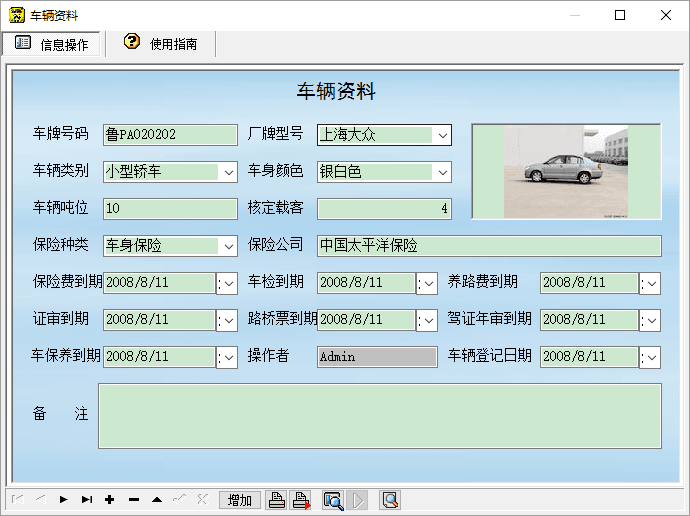Image resolution: width=690 pixels, height=516 pixels.
Task: Click 保险费到期 date value 2008/8/11
Action: click(x=159, y=283)
